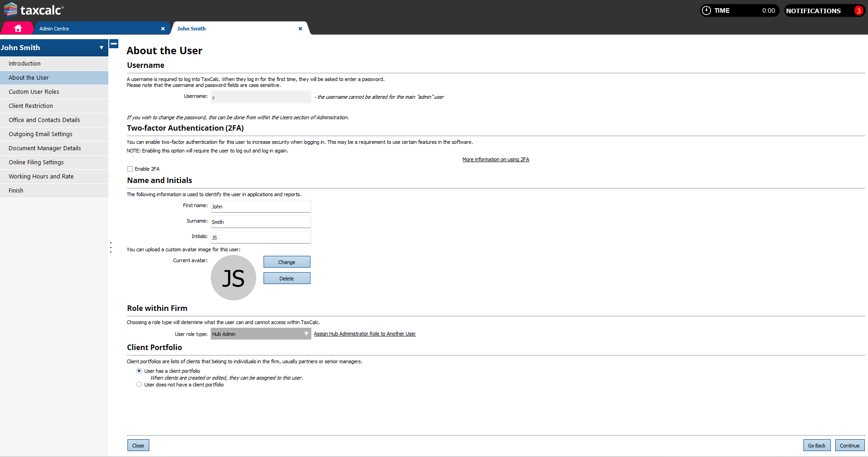Collapse sidebar using the minus icon

(x=114, y=44)
